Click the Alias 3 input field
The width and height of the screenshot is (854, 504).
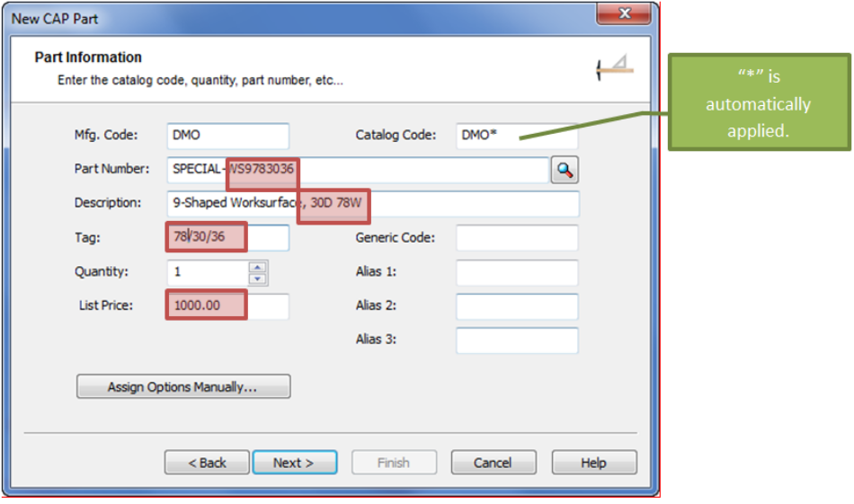tap(517, 340)
